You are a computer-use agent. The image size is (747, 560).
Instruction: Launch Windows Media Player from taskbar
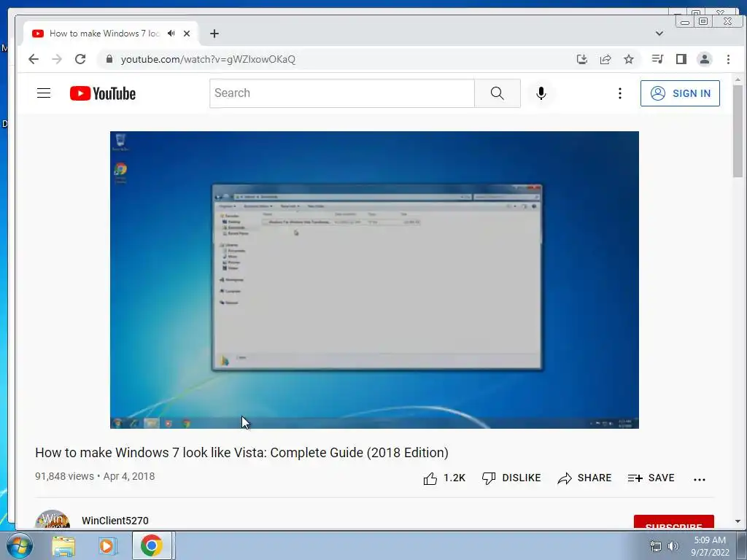click(x=107, y=545)
